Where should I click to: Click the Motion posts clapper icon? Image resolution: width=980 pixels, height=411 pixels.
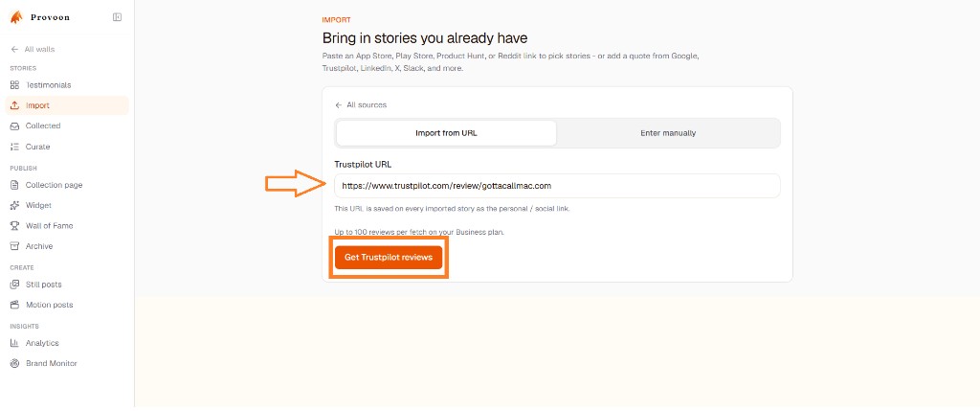pos(15,306)
